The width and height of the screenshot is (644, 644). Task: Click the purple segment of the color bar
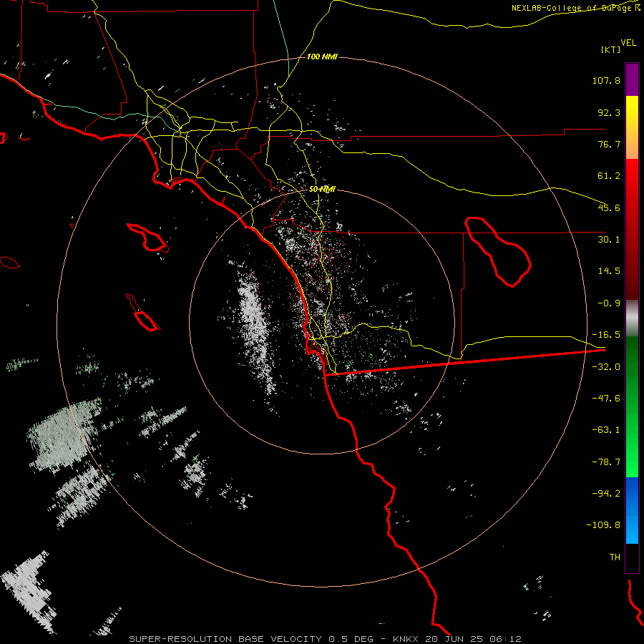[632, 79]
